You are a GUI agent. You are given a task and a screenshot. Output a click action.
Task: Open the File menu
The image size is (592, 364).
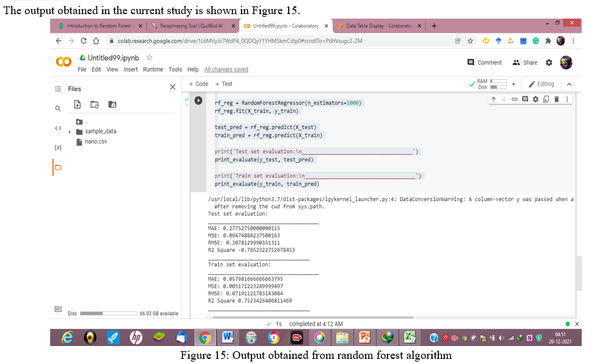click(82, 69)
